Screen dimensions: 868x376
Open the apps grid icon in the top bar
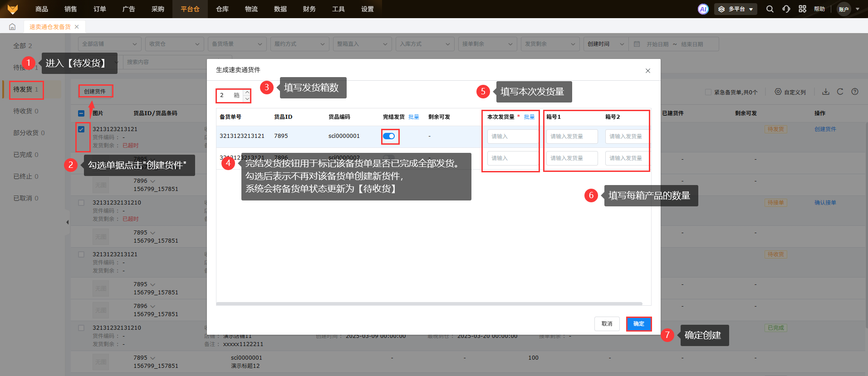click(x=802, y=9)
